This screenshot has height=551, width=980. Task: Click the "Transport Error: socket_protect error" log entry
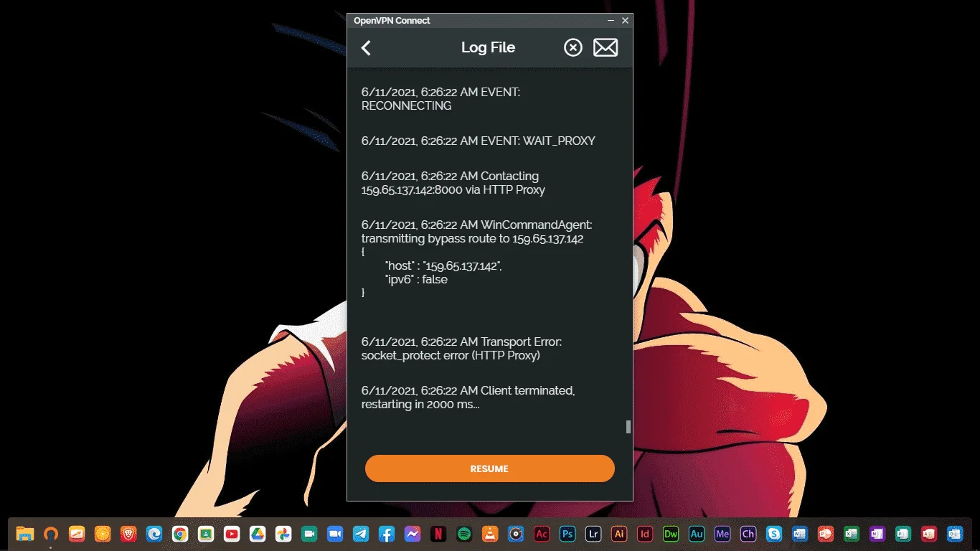461,349
